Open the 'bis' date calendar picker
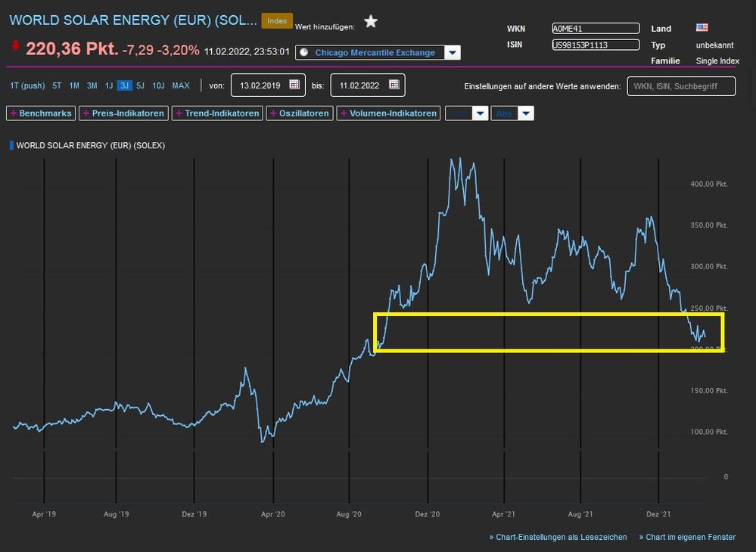Image resolution: width=756 pixels, height=552 pixels. 394,85
